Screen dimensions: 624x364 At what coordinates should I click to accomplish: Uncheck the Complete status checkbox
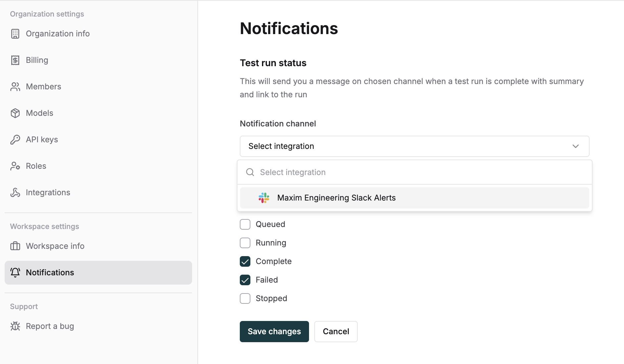point(245,261)
